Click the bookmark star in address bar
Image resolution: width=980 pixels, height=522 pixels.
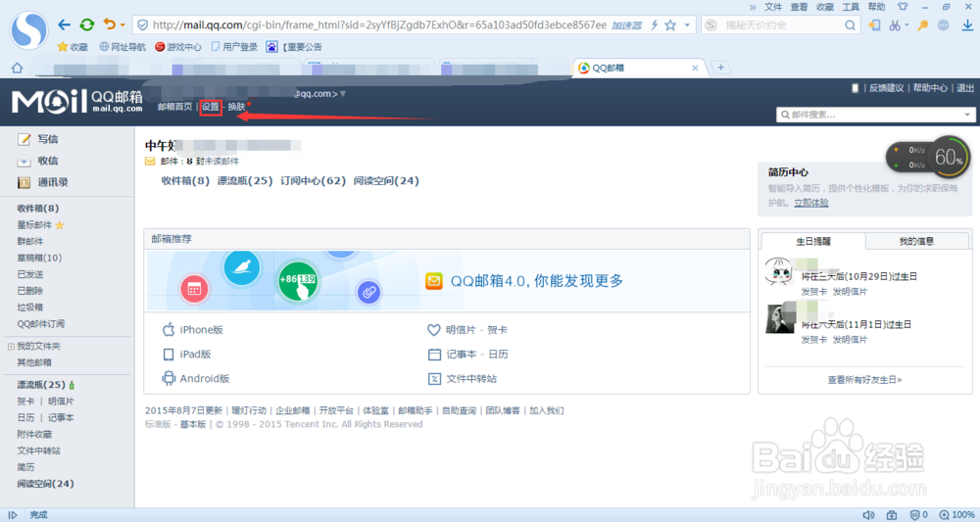(x=670, y=25)
